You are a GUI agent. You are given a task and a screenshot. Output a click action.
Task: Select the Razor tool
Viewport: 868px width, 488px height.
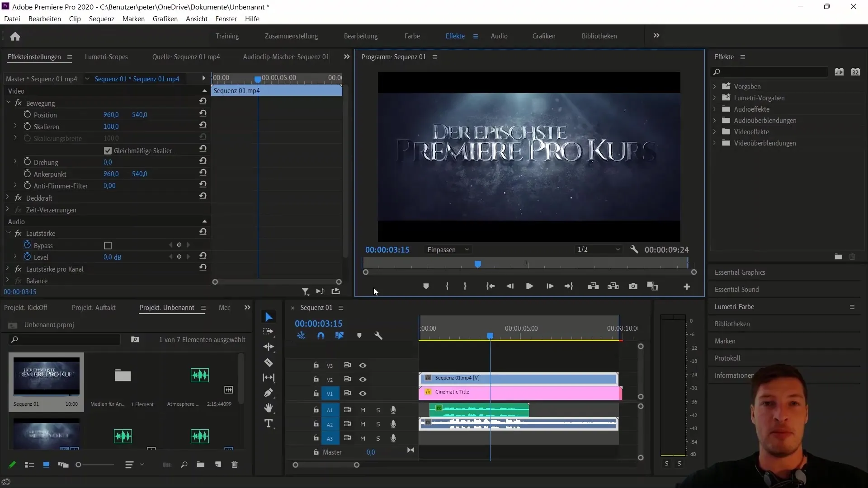click(269, 362)
